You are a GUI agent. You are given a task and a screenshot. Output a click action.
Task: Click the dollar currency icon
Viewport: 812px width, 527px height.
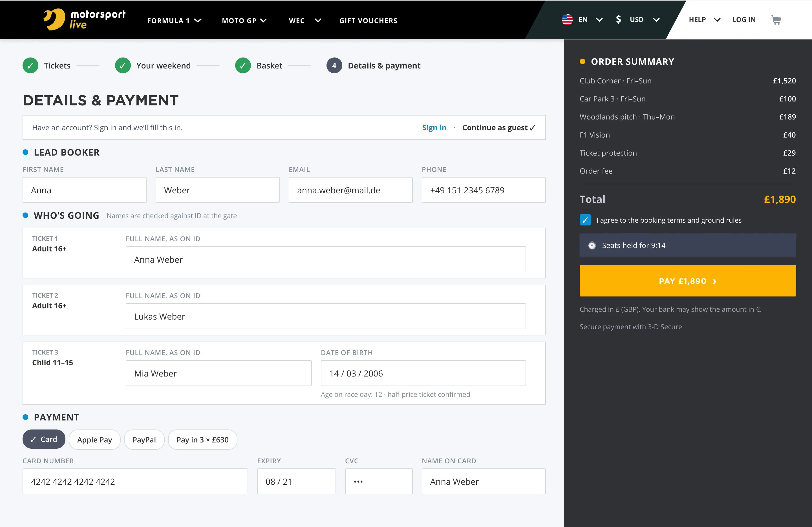(x=618, y=19)
